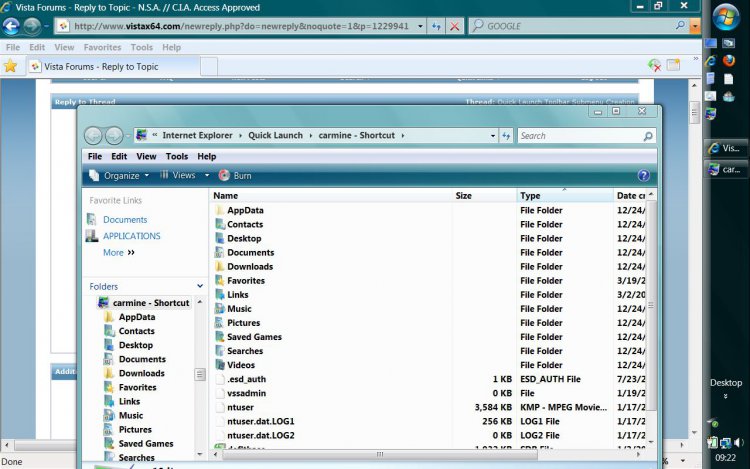The height and width of the screenshot is (469, 750).
Task: Expand the Desktop toolbar chevron
Action: (x=726, y=396)
